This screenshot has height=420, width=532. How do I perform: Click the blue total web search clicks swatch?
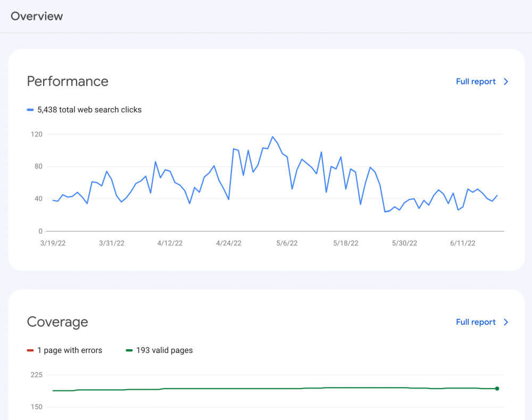pyautogui.click(x=30, y=110)
